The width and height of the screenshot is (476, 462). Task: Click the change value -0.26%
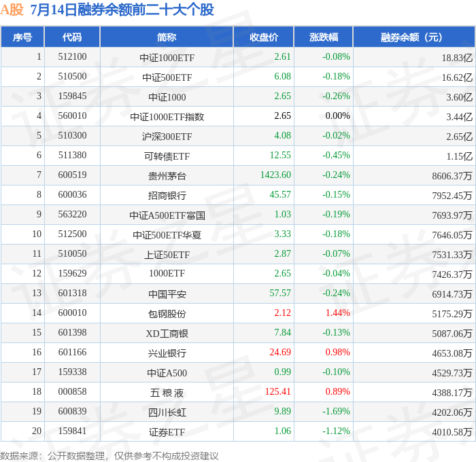coord(336,96)
